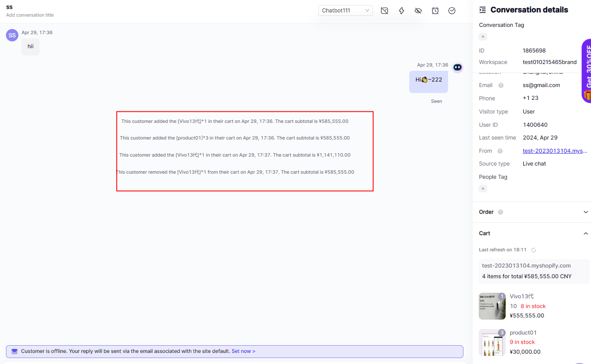Toggle the crossed-eye visibility icon

pyautogui.click(x=418, y=11)
